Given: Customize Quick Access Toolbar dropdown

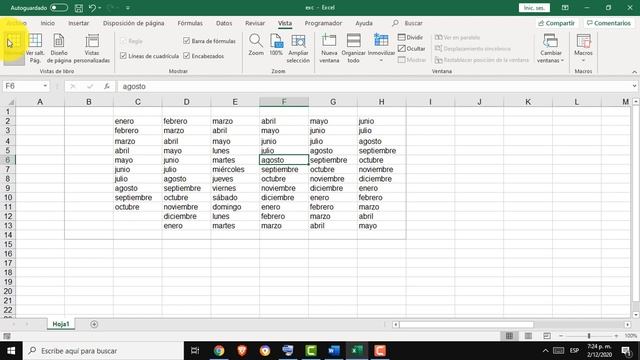Looking at the screenshot, I should 128,8.
